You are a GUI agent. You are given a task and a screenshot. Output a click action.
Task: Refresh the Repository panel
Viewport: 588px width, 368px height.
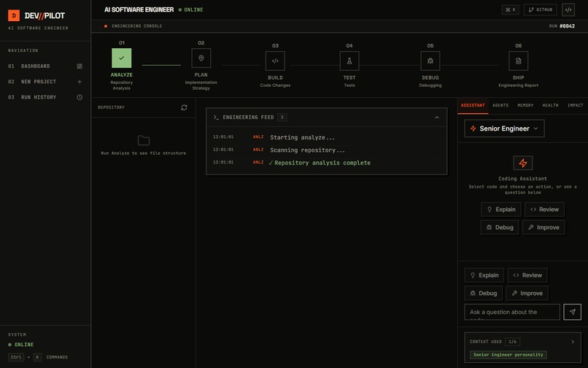[x=184, y=107]
